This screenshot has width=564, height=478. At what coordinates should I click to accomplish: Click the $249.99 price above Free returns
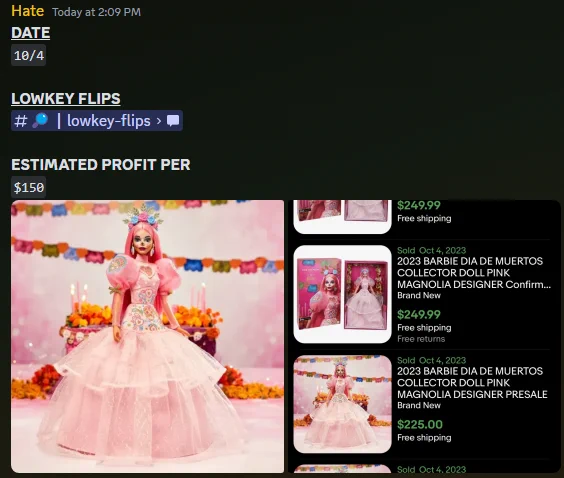click(419, 314)
